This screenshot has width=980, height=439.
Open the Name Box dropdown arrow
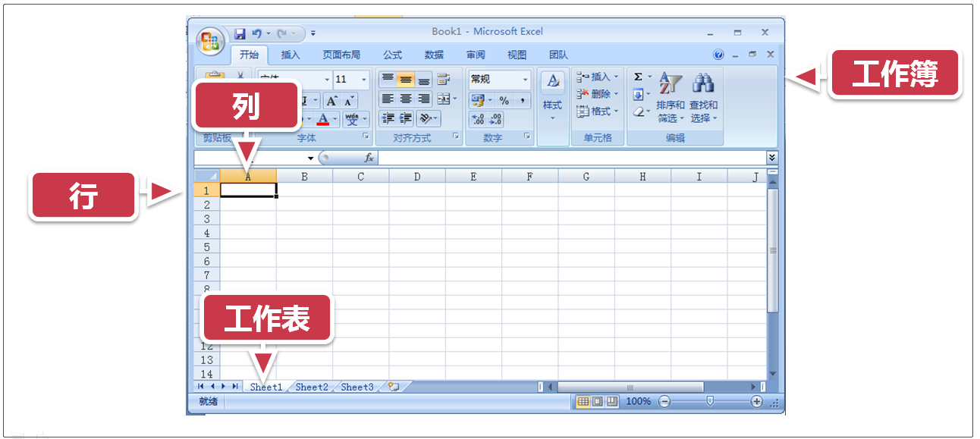pyautogui.click(x=311, y=158)
